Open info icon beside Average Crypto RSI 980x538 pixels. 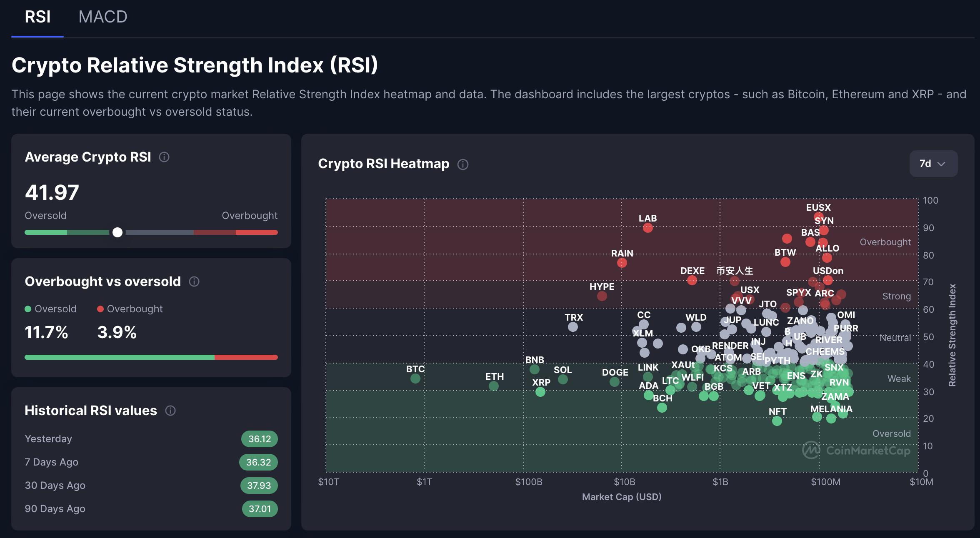click(x=164, y=157)
